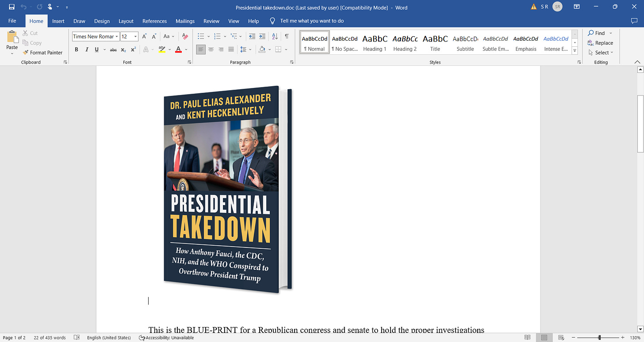Align text to the right
The width and height of the screenshot is (644, 342).
click(221, 49)
